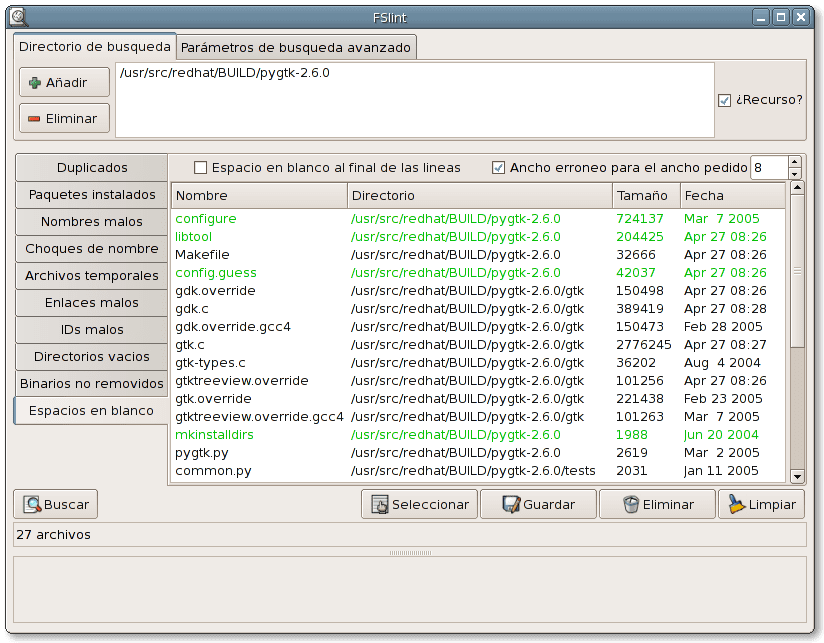Click the green plus Añadir icon
The height and width of the screenshot is (643, 824).
[35, 83]
